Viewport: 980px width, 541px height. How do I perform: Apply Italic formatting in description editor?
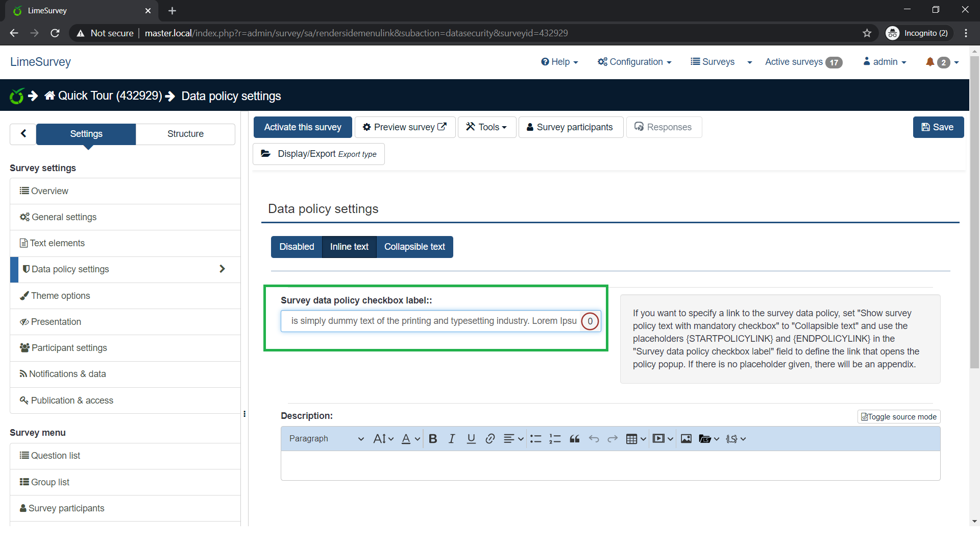coord(452,439)
